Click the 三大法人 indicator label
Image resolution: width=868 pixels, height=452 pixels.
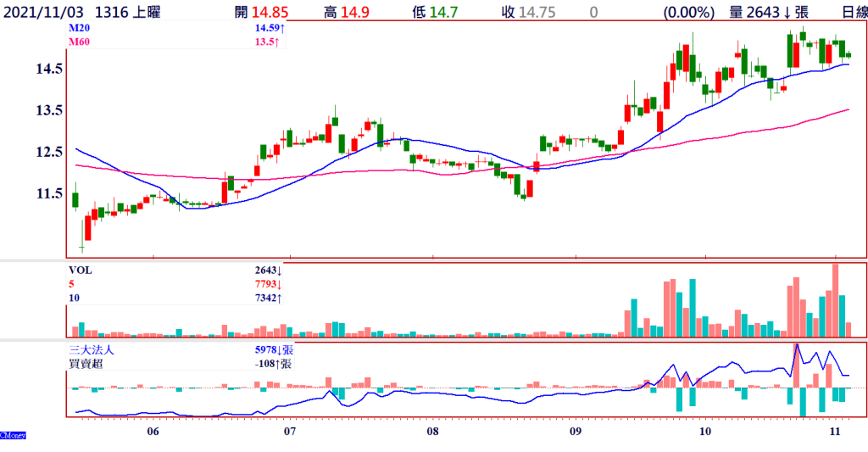(91, 349)
